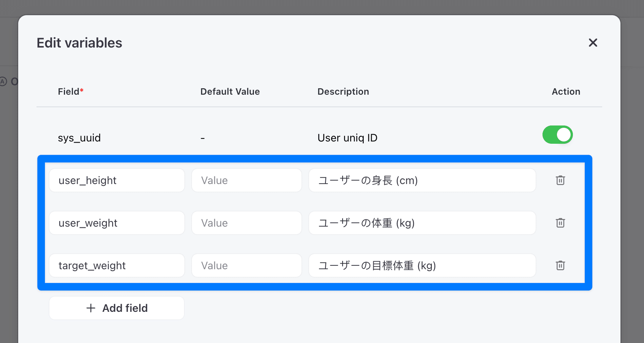
Task: Delete the user_height variable row
Action: pyautogui.click(x=560, y=180)
